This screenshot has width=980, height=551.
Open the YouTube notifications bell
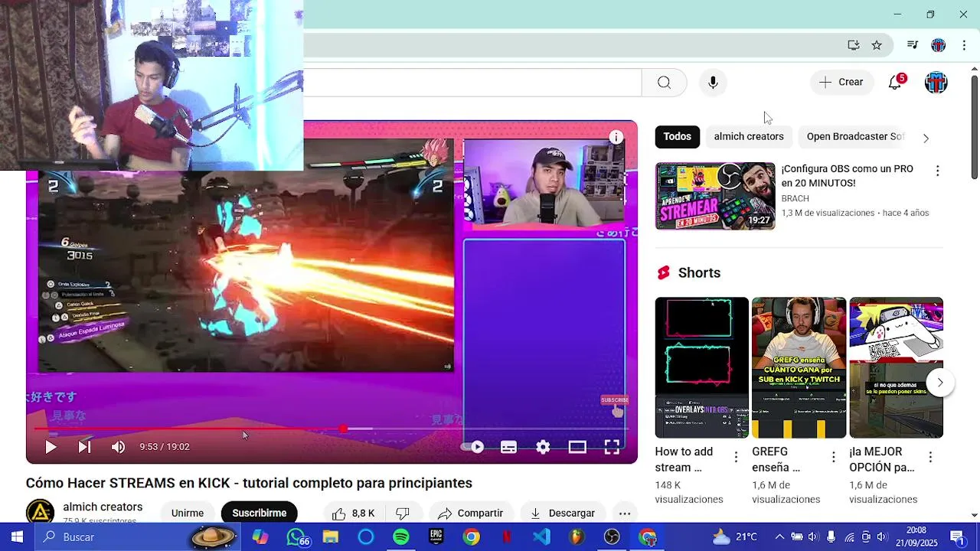pyautogui.click(x=895, y=82)
